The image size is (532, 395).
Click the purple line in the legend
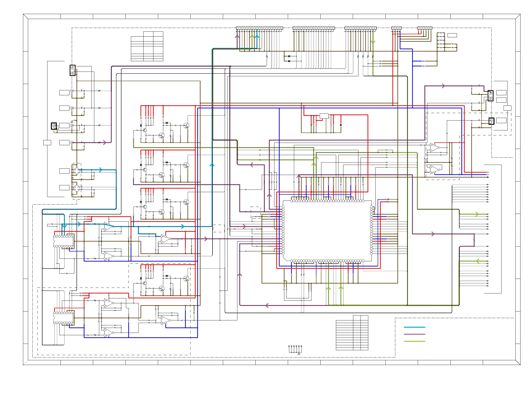414,334
